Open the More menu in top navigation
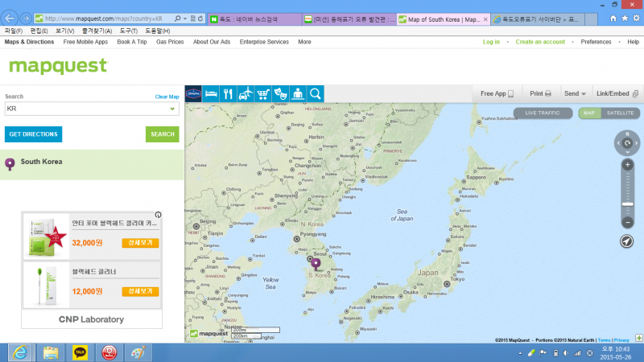Viewport: 644px width, 362px height. pos(304,42)
